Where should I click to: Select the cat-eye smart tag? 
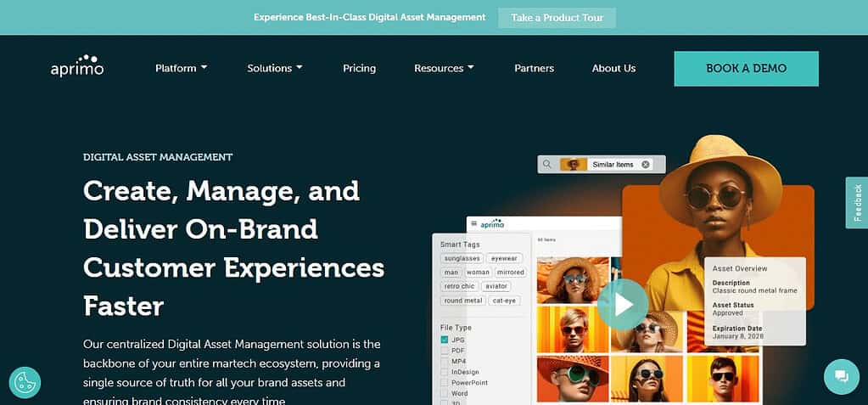pos(504,301)
